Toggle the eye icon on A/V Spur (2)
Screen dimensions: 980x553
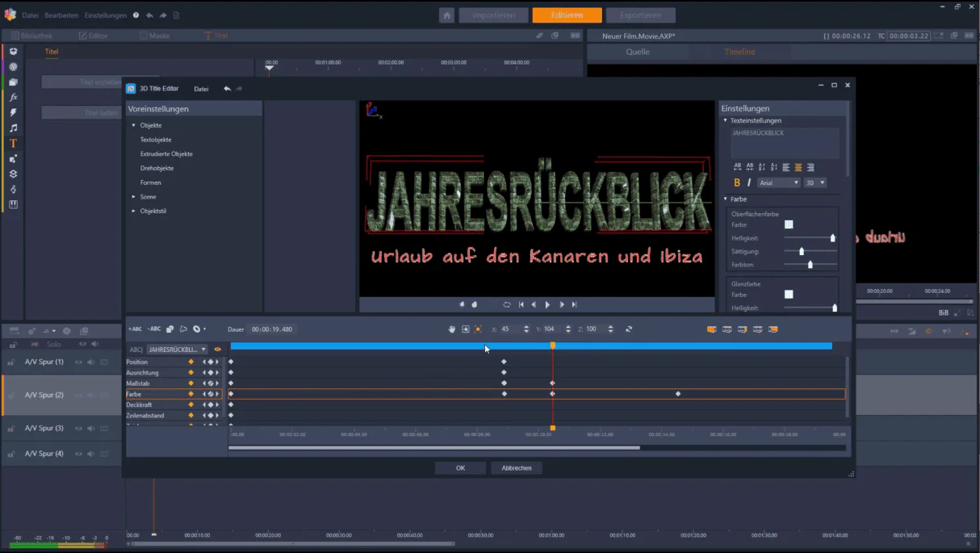pyautogui.click(x=79, y=395)
